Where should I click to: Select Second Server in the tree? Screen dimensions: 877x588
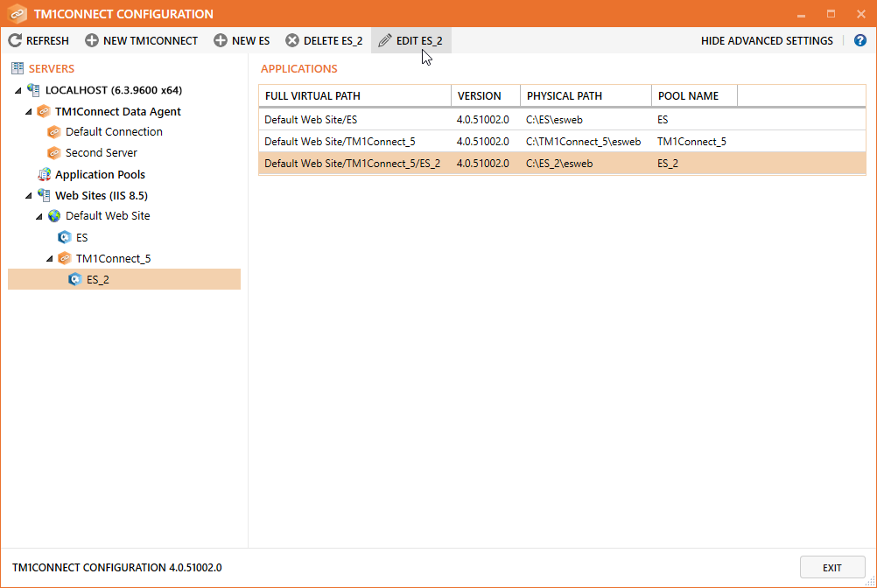click(x=101, y=153)
